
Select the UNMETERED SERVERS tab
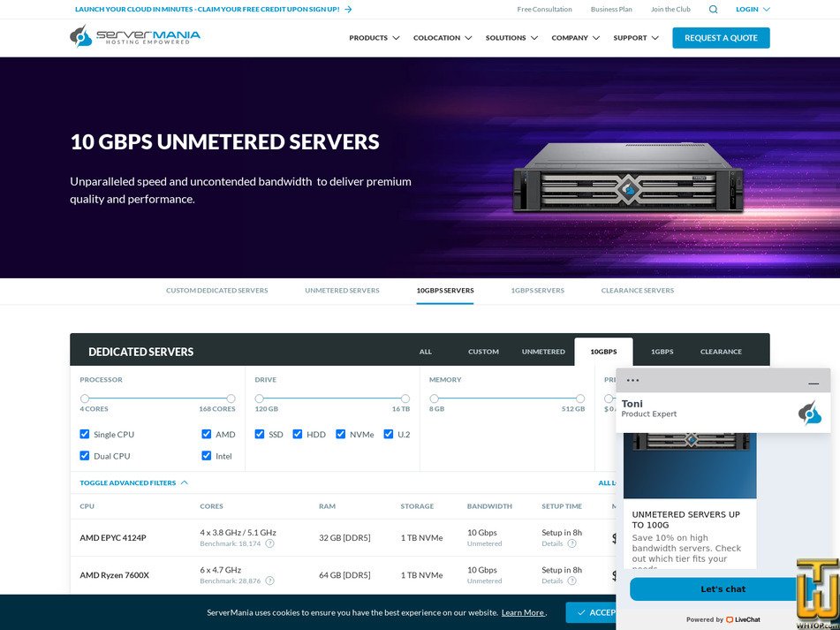[x=343, y=290]
